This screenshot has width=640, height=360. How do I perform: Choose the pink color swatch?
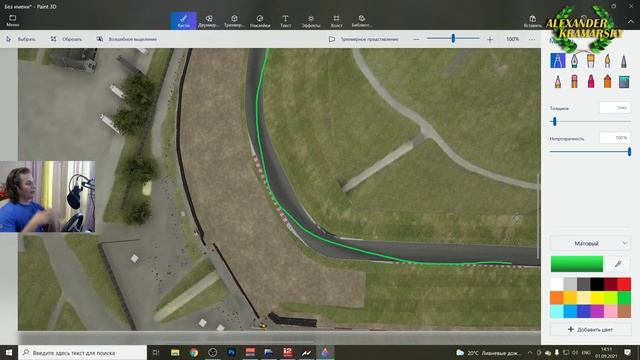(611, 311)
